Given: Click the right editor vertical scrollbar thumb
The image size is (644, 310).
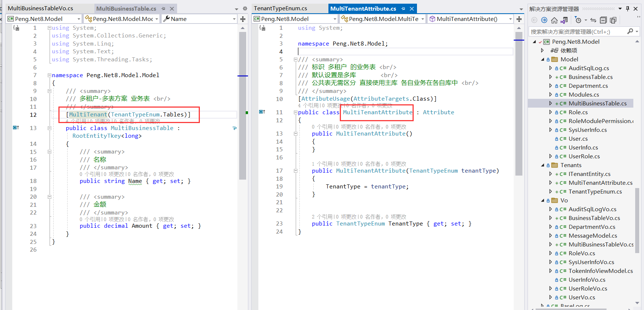Looking at the screenshot, I should tap(519, 104).
